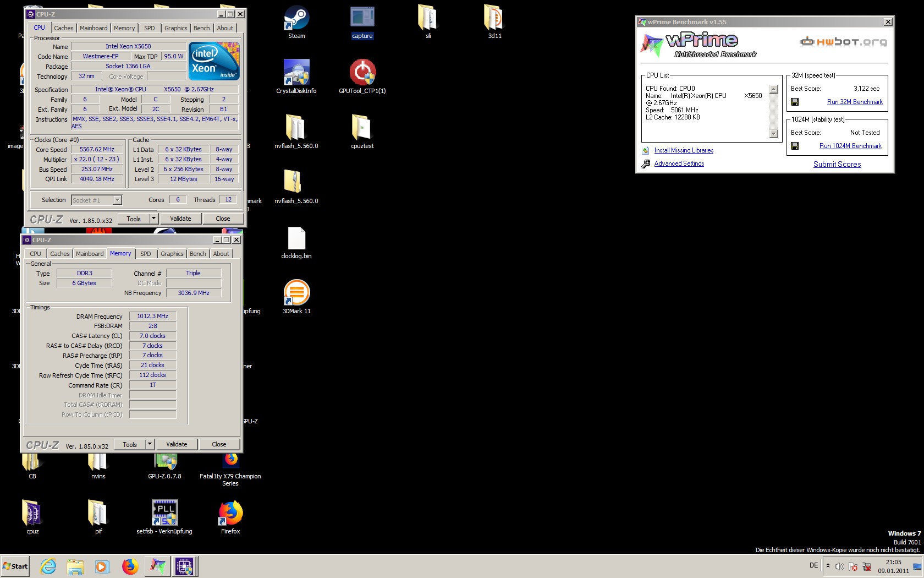Open Fatal1ty X79 Champion Series icon
Image resolution: width=924 pixels, height=578 pixels.
(230, 469)
